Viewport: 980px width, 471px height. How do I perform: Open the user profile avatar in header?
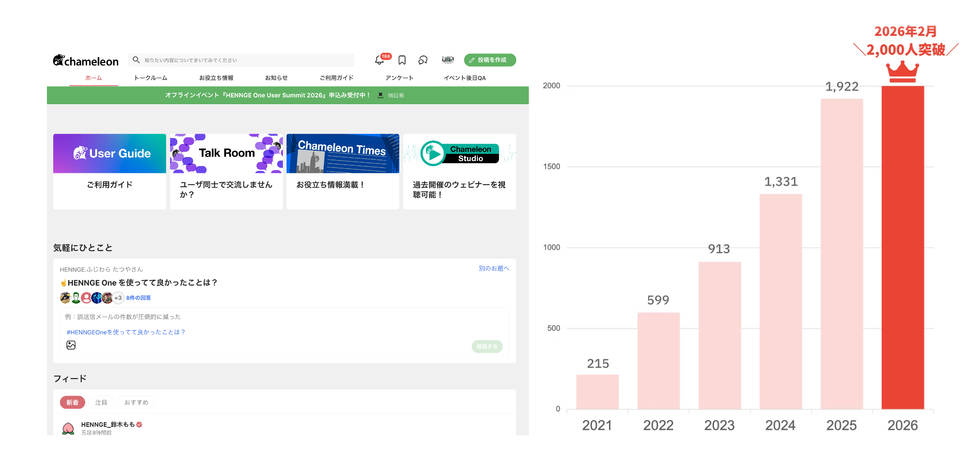448,60
